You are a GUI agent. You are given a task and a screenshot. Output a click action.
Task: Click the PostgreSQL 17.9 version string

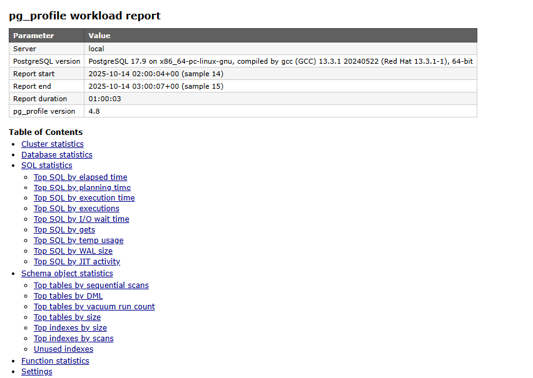click(x=280, y=61)
